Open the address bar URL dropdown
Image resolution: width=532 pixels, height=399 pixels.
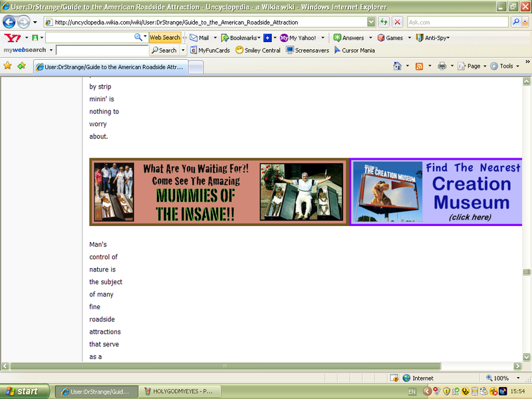click(x=370, y=22)
